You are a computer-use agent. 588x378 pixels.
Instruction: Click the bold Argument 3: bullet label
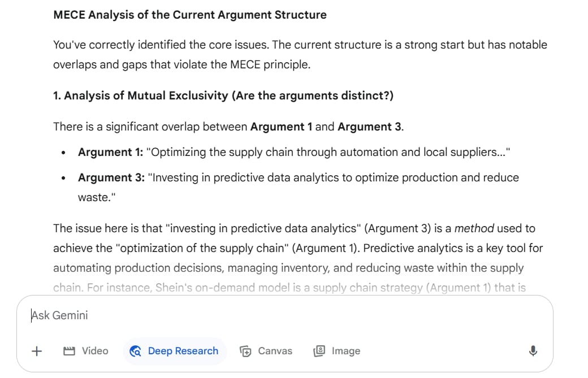[x=111, y=177]
